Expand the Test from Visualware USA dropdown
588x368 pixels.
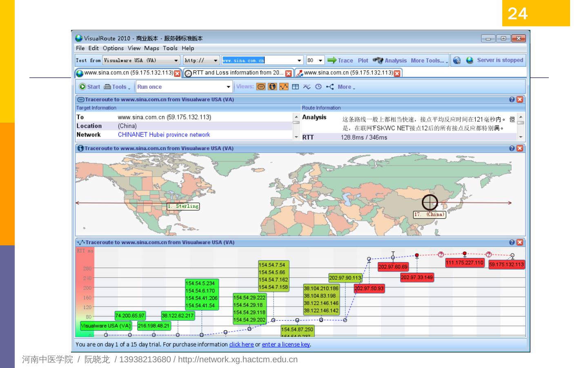(x=176, y=61)
